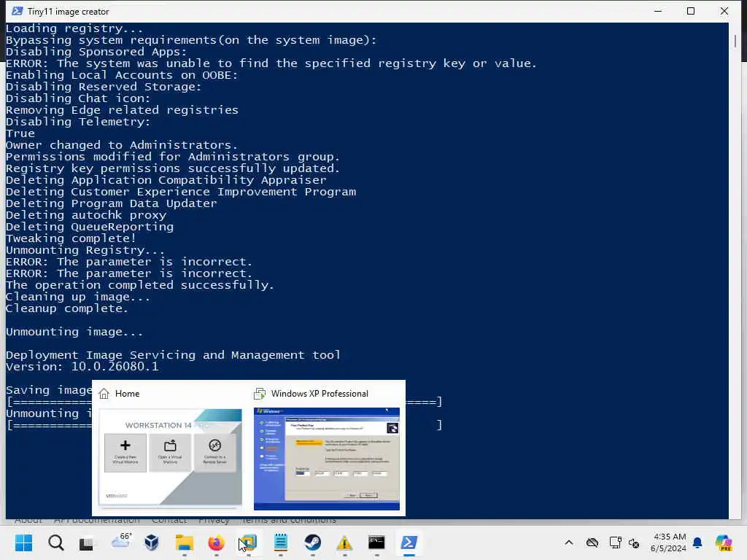Click the 'Unmounting image...' line
The height and width of the screenshot is (560, 747).
[74, 332]
